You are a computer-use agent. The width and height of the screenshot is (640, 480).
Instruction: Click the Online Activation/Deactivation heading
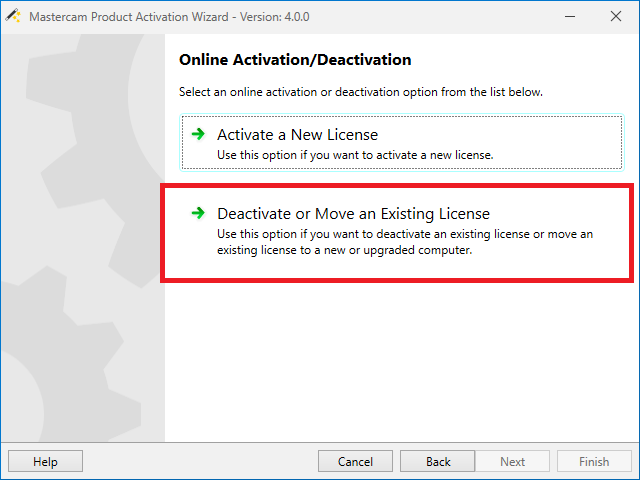(295, 60)
